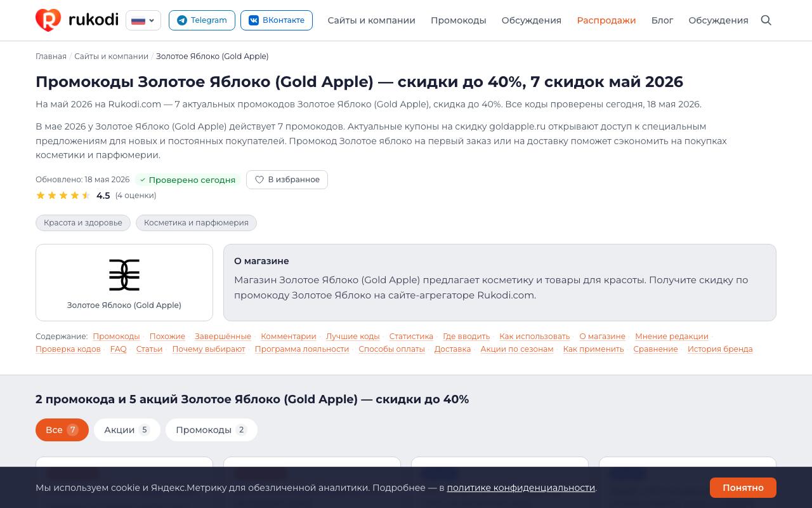Jump to Проверка кодов section link
Screen dimensions: 812x508
click(68, 349)
